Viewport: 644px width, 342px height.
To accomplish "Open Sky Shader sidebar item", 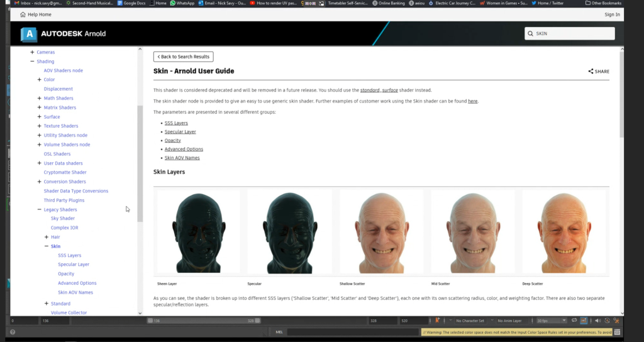I will pyautogui.click(x=63, y=218).
